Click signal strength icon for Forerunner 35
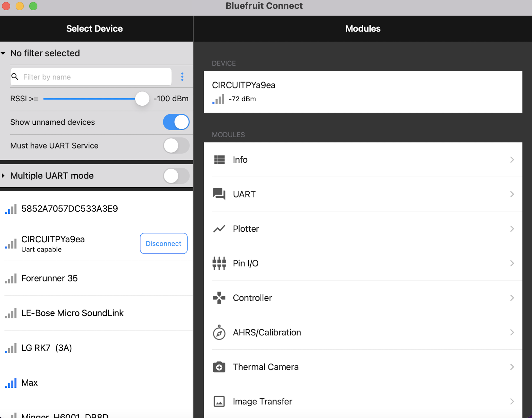532x418 pixels. tap(11, 279)
